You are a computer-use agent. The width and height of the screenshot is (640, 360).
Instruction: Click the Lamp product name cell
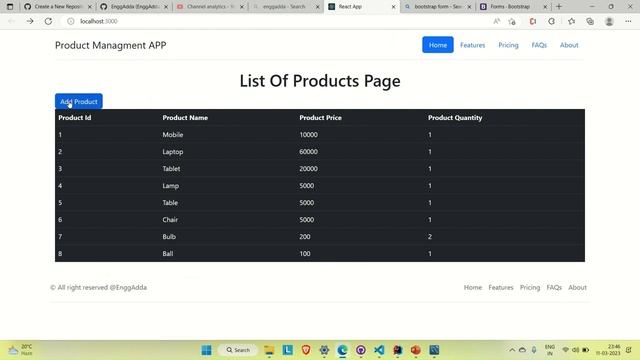(171, 186)
